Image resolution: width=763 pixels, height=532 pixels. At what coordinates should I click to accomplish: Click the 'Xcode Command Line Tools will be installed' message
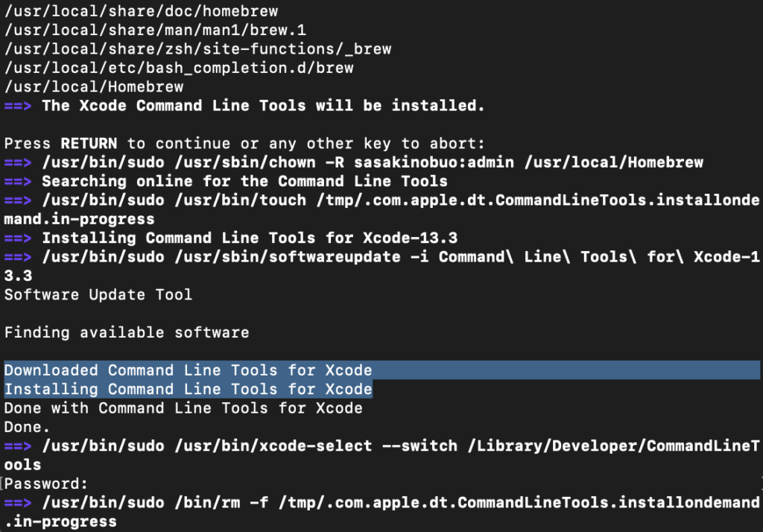[x=263, y=106]
